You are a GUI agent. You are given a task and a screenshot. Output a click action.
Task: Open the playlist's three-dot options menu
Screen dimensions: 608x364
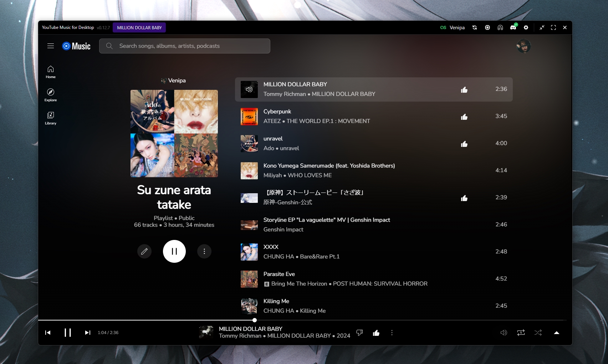204,251
